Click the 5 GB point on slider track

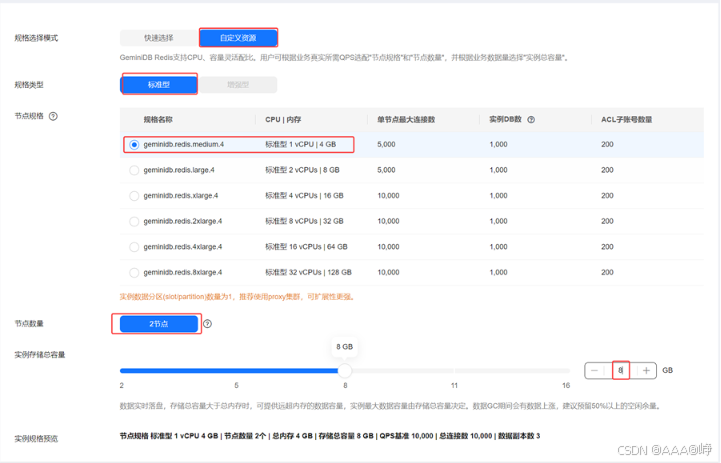point(236,371)
